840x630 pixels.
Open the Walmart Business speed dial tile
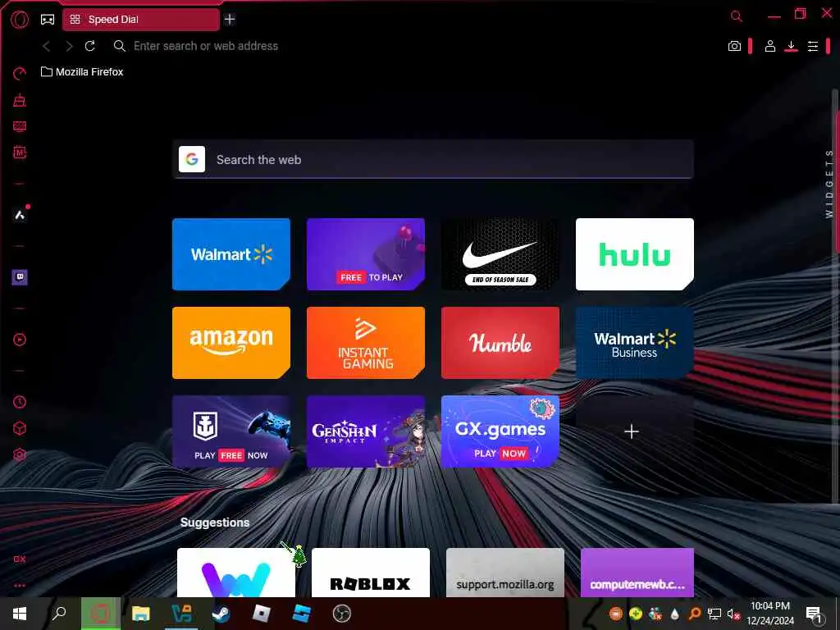click(x=634, y=343)
